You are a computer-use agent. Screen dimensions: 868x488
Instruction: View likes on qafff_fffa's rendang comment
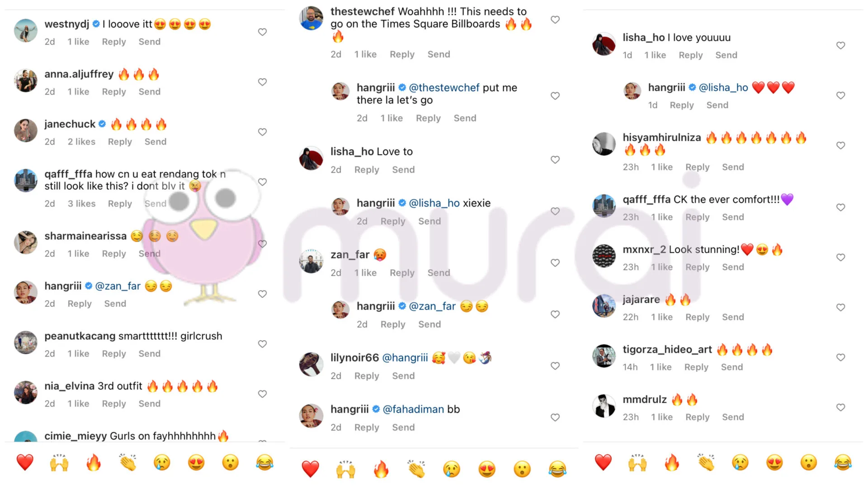(x=81, y=204)
